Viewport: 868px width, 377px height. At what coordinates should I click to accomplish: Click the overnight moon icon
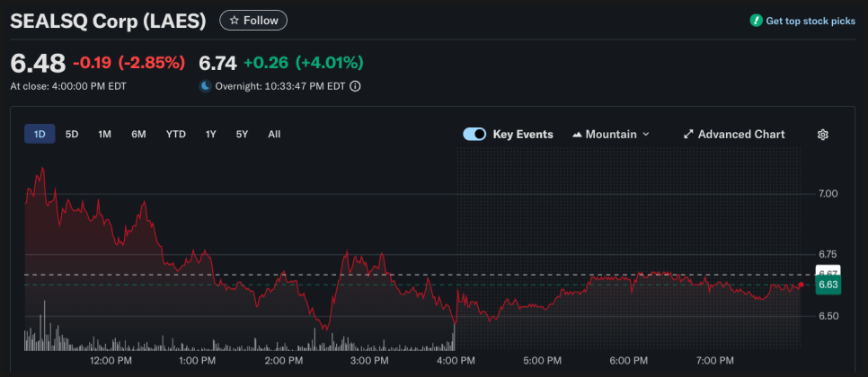(x=205, y=86)
